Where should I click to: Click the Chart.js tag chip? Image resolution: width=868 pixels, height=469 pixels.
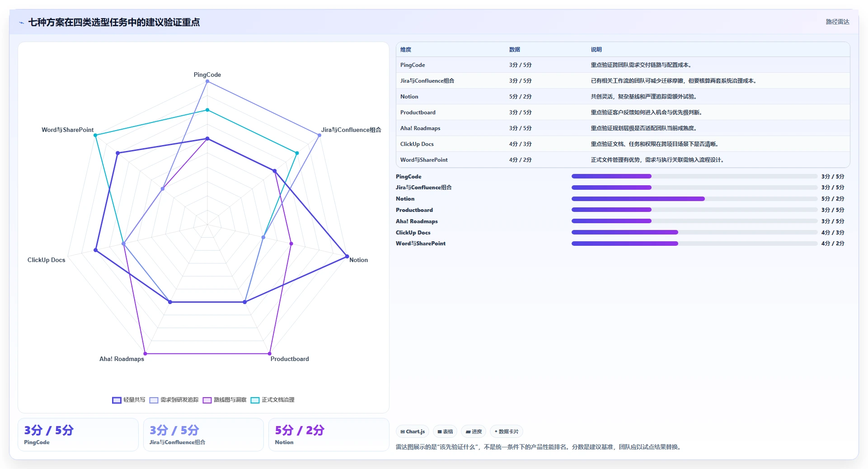coord(413,431)
